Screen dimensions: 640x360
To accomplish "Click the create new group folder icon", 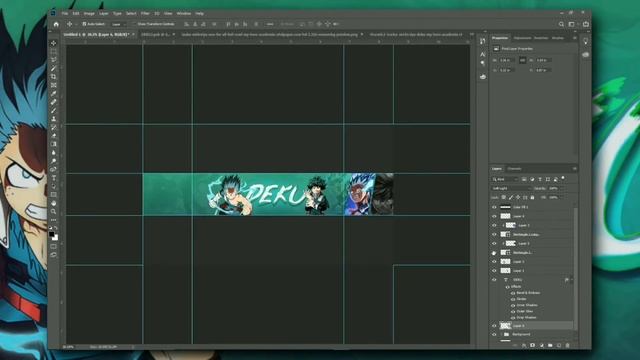I will pyautogui.click(x=550, y=345).
